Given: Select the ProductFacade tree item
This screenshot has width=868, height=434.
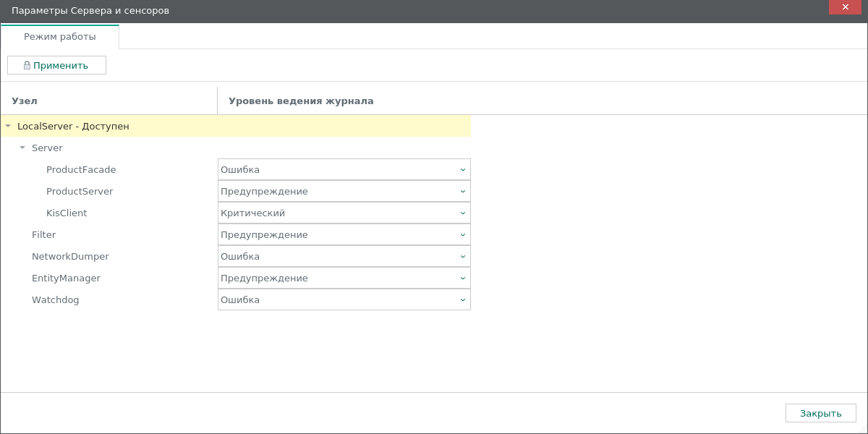Looking at the screenshot, I should tap(81, 170).
